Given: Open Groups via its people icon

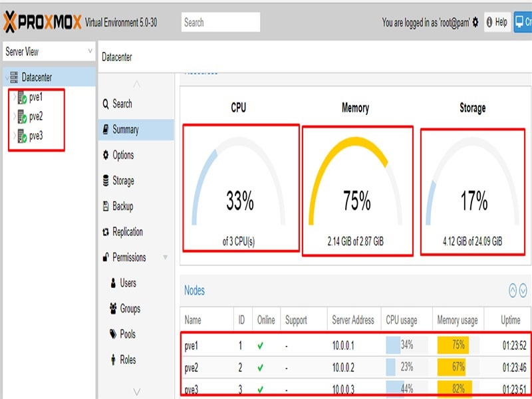Looking at the screenshot, I should click(x=113, y=309).
